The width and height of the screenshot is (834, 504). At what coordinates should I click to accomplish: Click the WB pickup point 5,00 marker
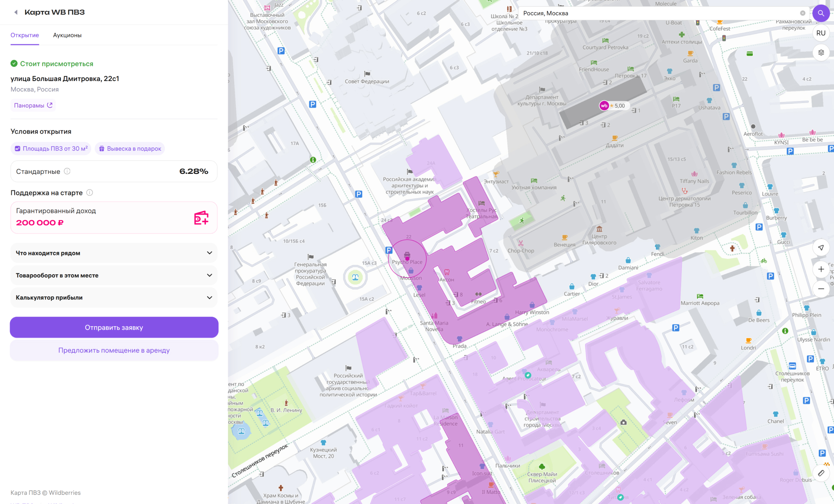[604, 106]
